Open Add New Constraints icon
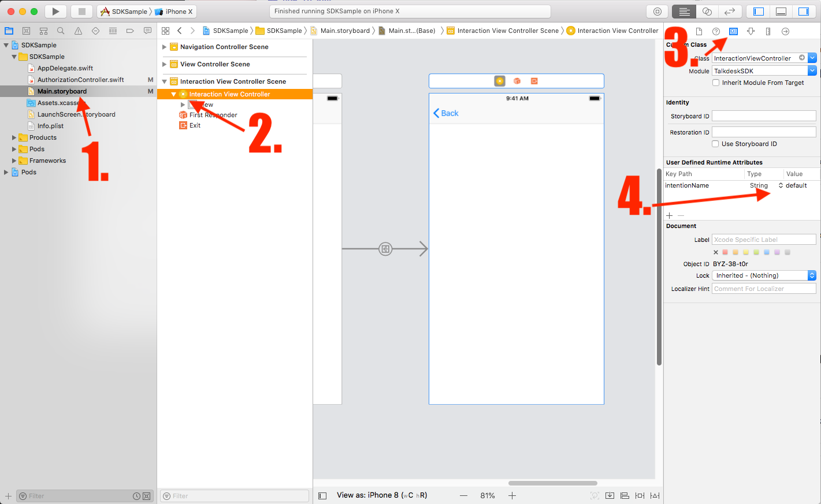 (640, 495)
